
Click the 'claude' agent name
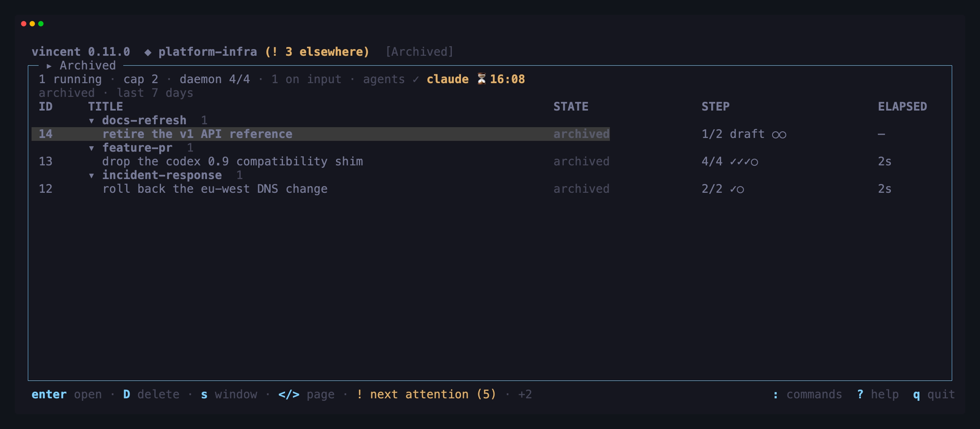[448, 79]
